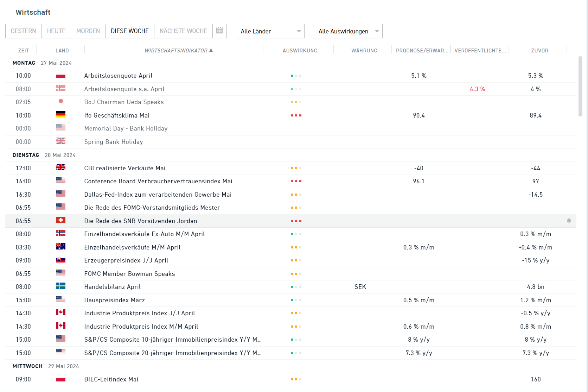Switch to the GESTERN tab
The width and height of the screenshot is (588, 392).
(23, 31)
